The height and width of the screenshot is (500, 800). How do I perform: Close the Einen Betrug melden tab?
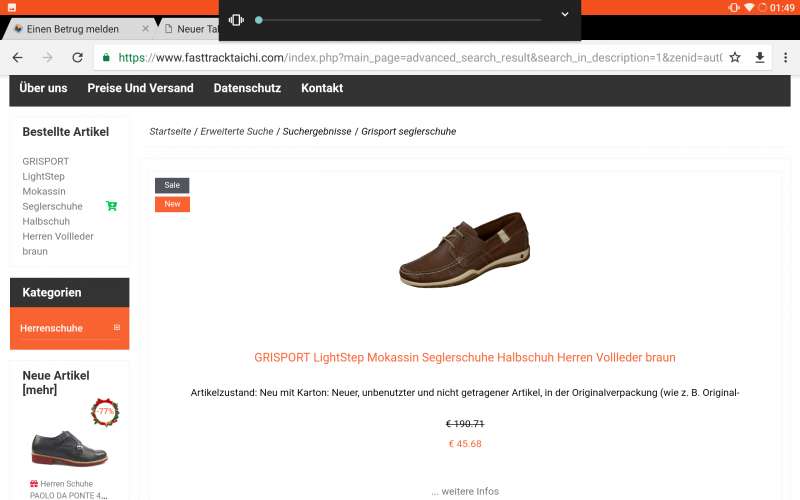(x=145, y=29)
